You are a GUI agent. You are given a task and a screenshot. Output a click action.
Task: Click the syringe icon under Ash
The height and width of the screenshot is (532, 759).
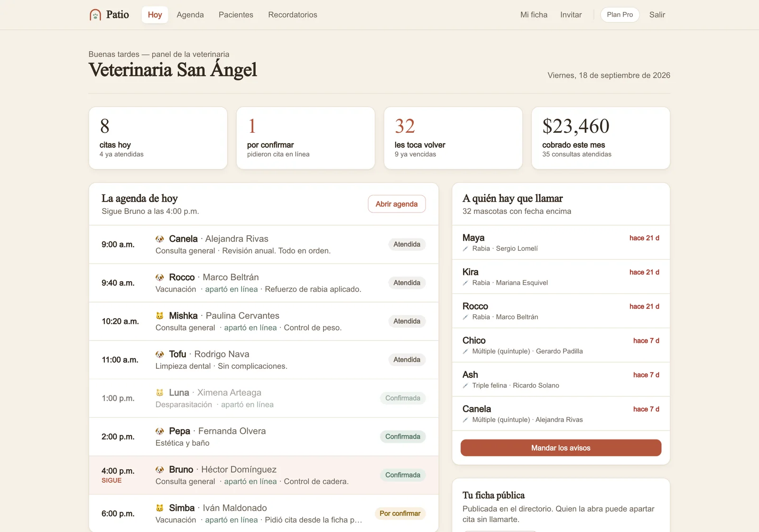point(465,385)
